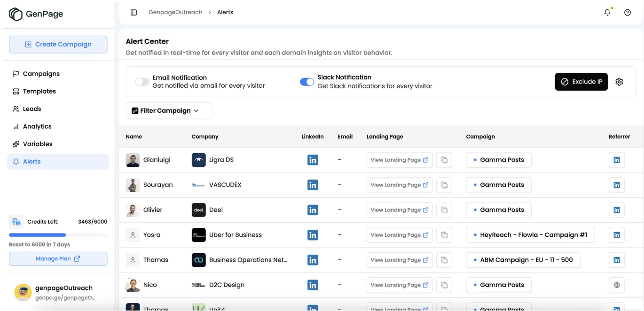Click Nico's avatar thumbnail
This screenshot has width=644, height=311.
coord(133,285)
